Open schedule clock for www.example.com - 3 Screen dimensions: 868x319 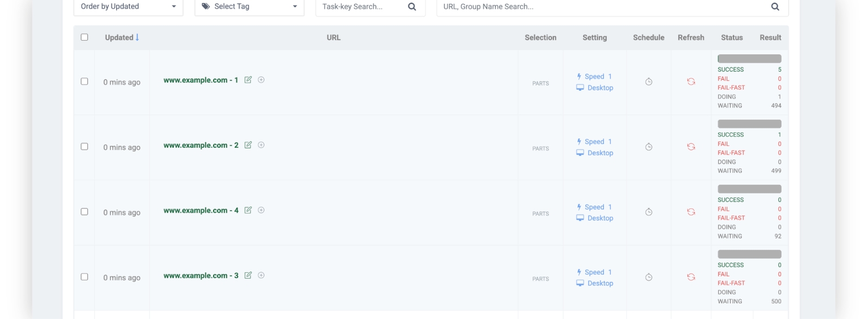(x=648, y=277)
